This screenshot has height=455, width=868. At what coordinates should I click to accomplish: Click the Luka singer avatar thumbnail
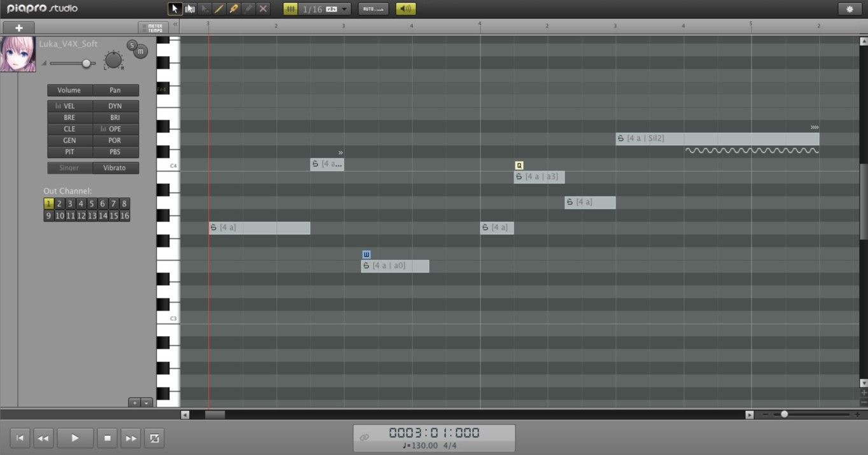18,54
